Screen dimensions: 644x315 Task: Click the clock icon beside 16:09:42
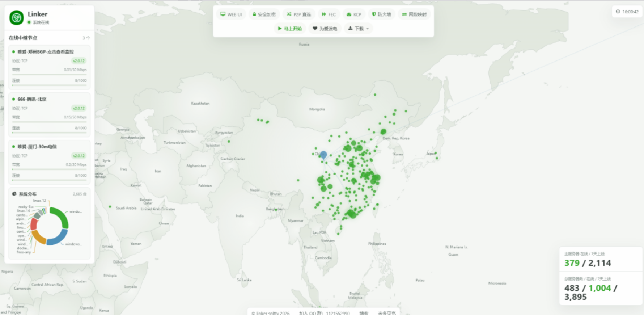(618, 12)
